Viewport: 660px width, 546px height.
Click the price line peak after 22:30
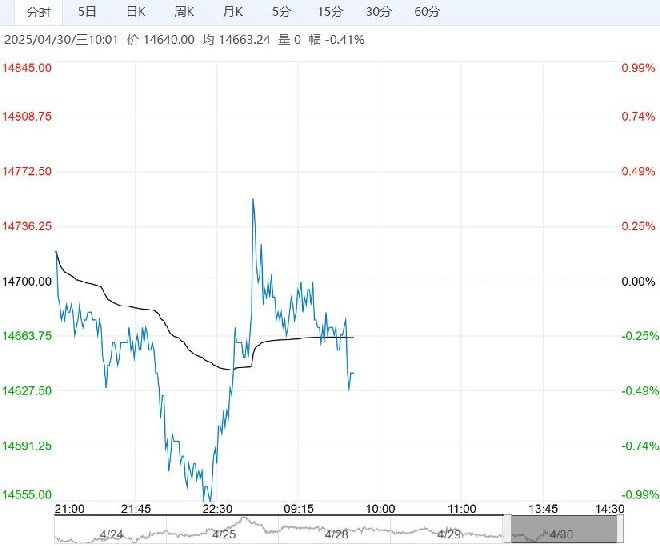tap(253, 199)
